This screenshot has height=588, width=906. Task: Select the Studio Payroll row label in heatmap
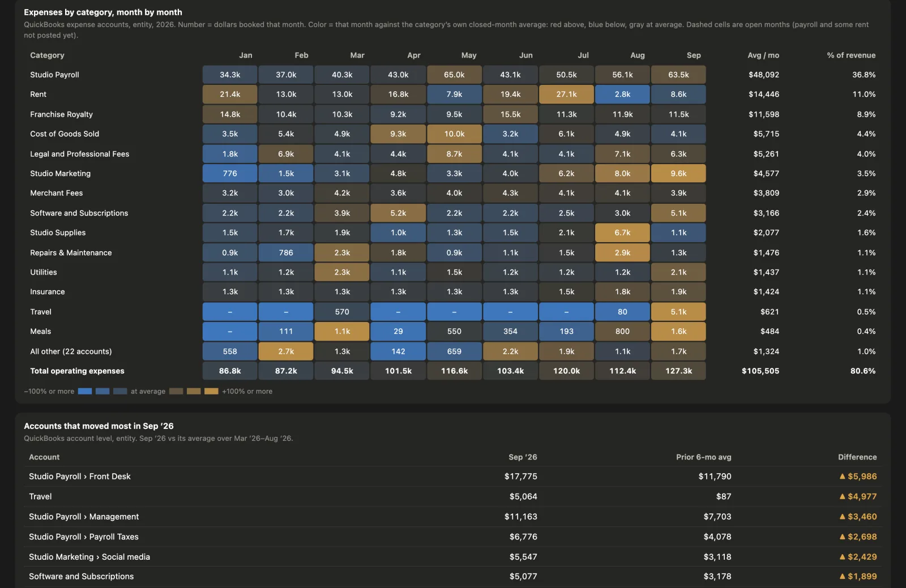click(x=54, y=75)
